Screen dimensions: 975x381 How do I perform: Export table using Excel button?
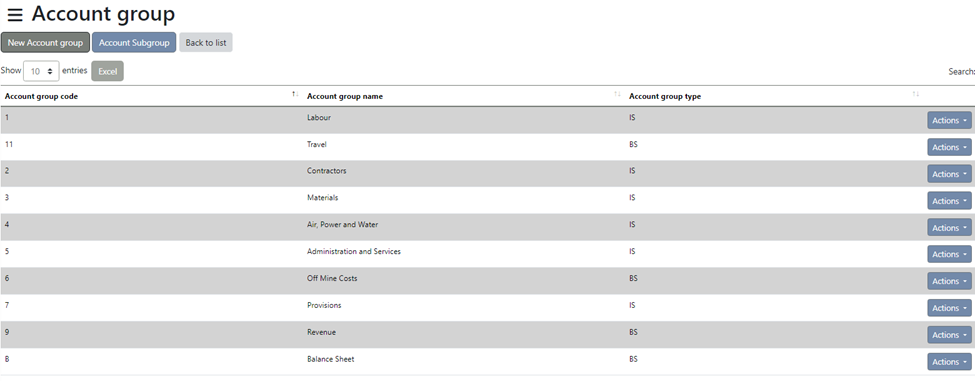coord(108,71)
